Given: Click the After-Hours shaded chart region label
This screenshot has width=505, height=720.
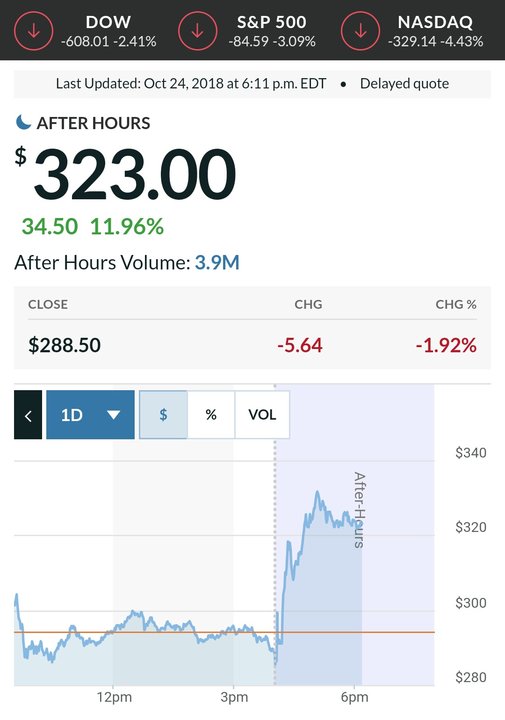Looking at the screenshot, I should click(x=359, y=510).
